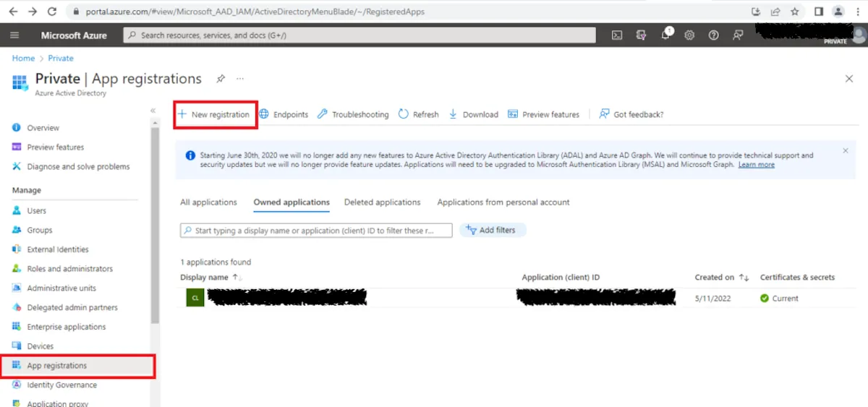Open the Azure portal hamburger menu
The width and height of the screenshot is (868, 407).
14,35
